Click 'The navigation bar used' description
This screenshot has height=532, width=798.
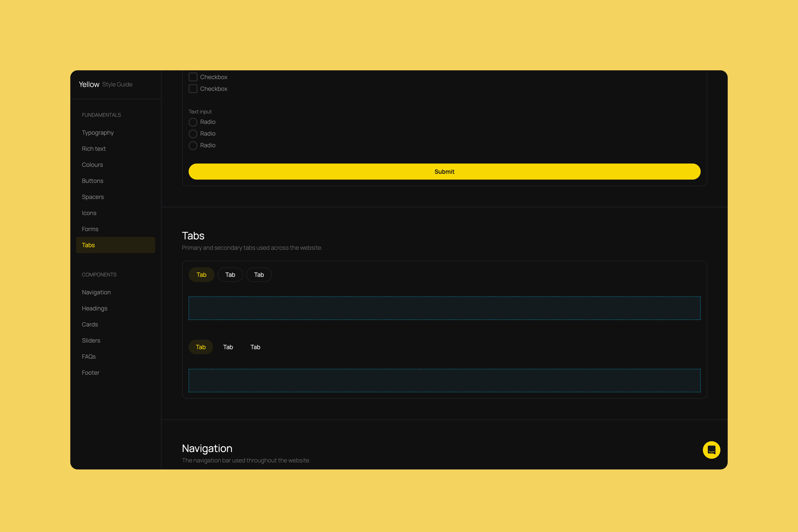246,460
